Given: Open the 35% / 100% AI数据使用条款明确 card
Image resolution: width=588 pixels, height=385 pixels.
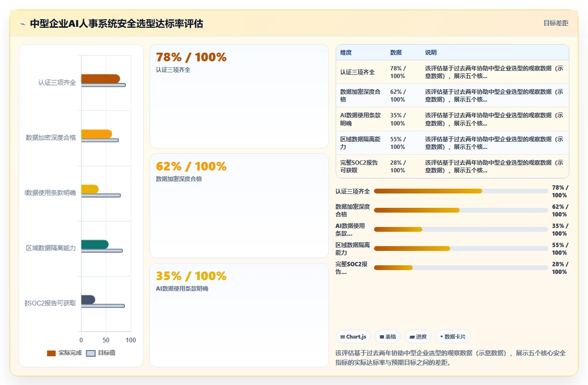Looking at the screenshot, I should [239, 315].
